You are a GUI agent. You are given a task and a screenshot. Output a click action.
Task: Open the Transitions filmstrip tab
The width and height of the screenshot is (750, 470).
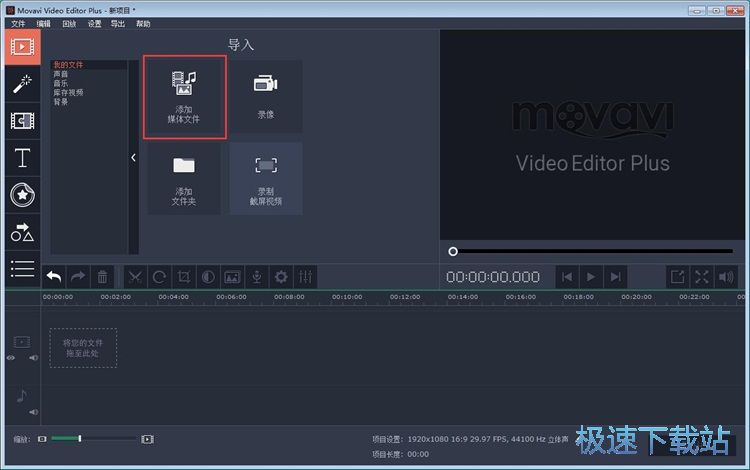click(22, 120)
